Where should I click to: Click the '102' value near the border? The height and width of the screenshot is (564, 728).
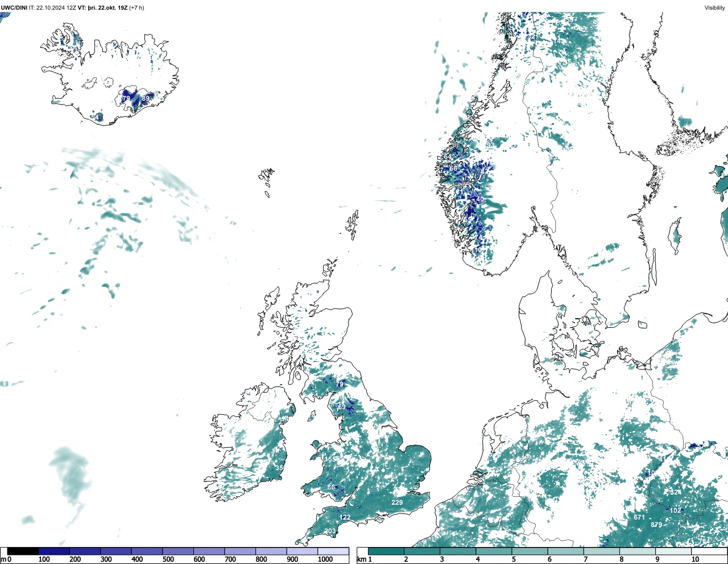675,511
